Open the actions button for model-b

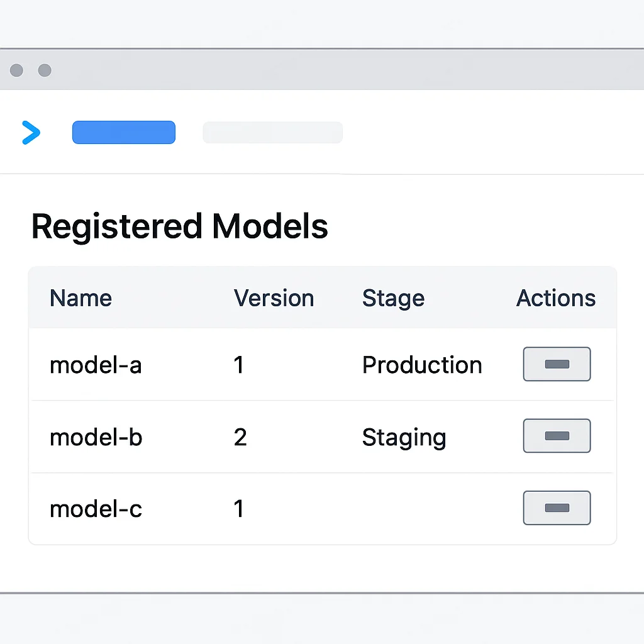pyautogui.click(x=557, y=436)
